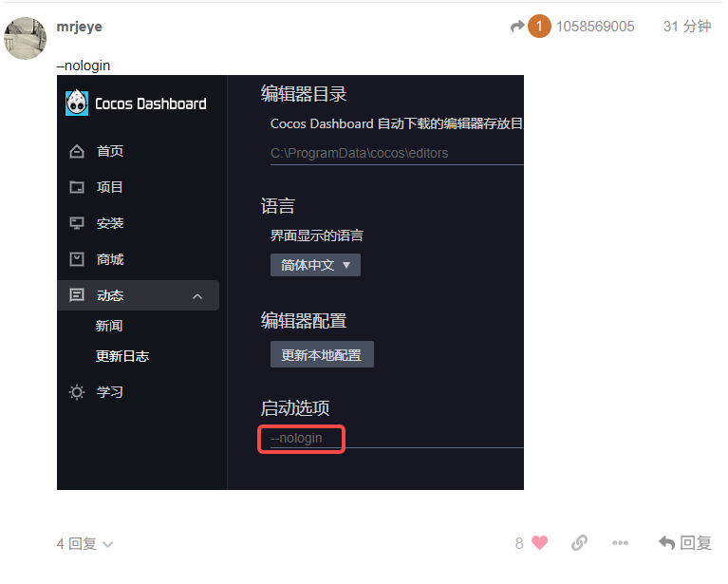
Task: Click the reply-to arrow icon near 1058569005
Action: (517, 27)
